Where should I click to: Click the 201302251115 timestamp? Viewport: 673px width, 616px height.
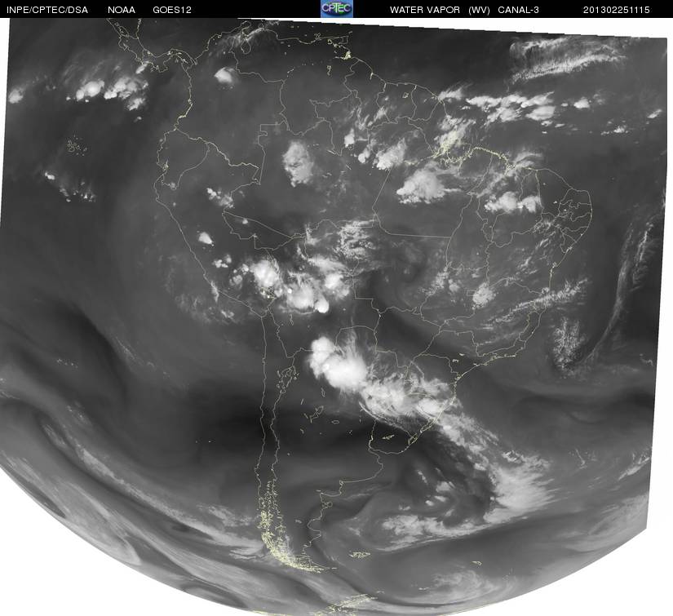[x=617, y=10]
